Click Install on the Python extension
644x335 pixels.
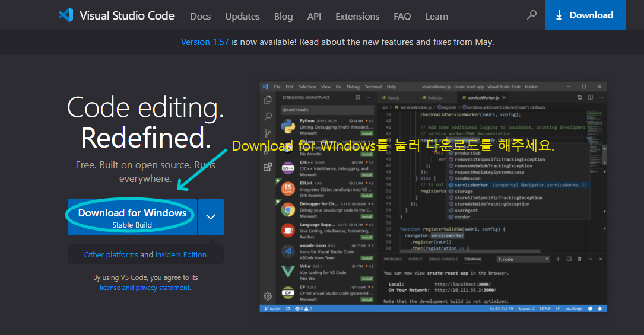tap(367, 133)
